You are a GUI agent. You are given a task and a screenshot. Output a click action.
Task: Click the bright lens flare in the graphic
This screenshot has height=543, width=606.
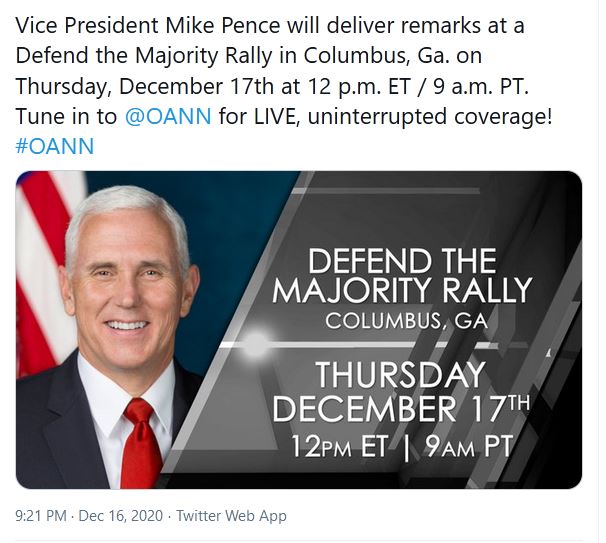pyautogui.click(x=258, y=346)
